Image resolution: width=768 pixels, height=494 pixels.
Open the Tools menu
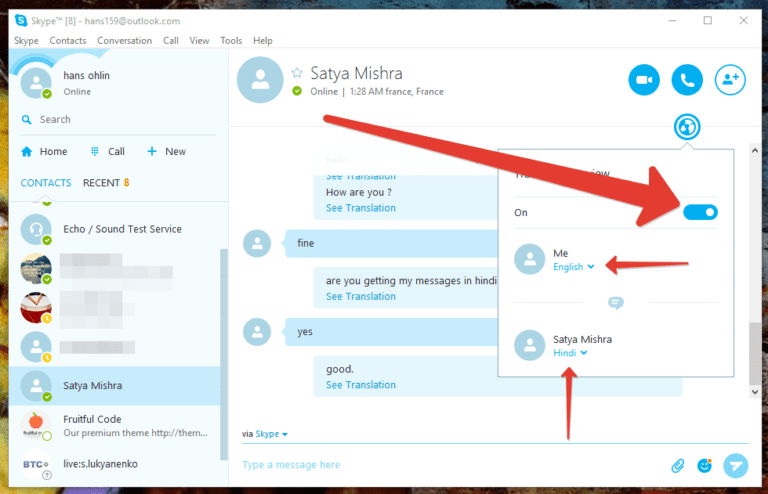[231, 41]
